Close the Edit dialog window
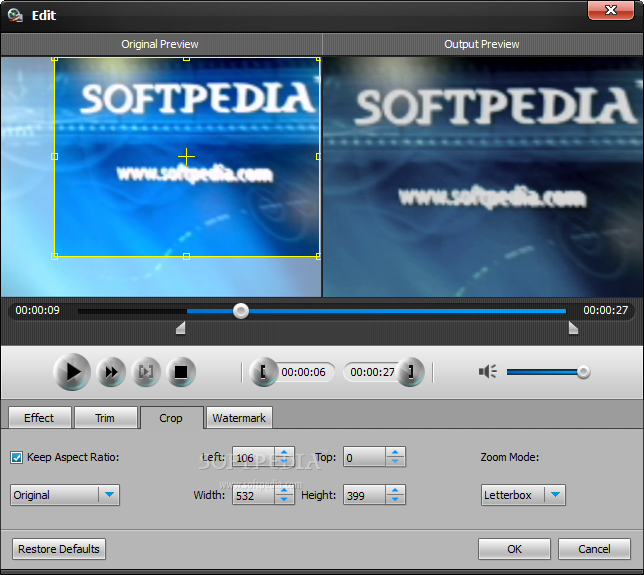 point(611,10)
